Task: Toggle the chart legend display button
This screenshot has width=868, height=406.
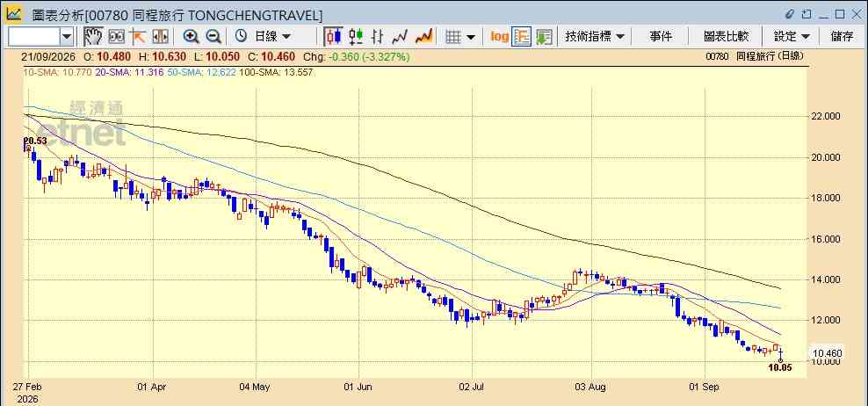Action: click(x=522, y=37)
